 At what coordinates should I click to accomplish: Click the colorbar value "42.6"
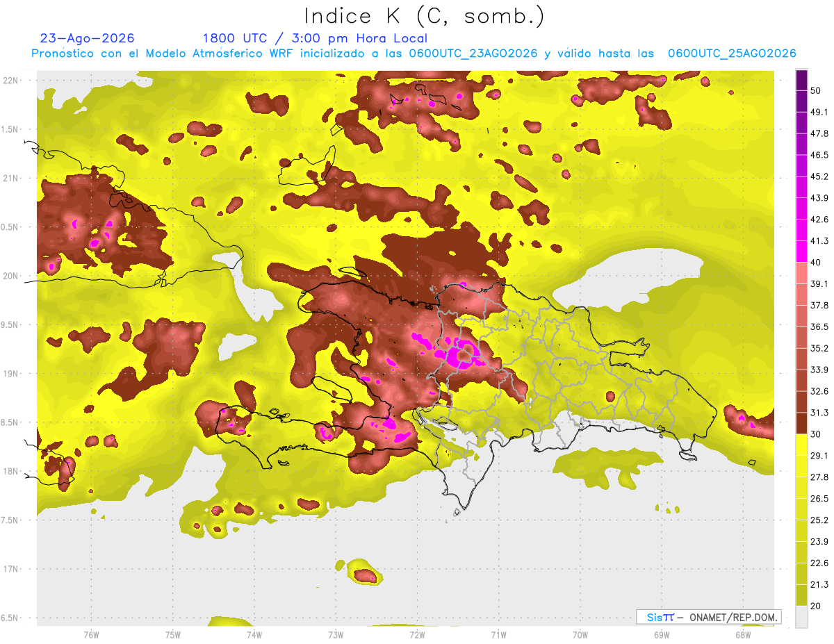(x=819, y=220)
